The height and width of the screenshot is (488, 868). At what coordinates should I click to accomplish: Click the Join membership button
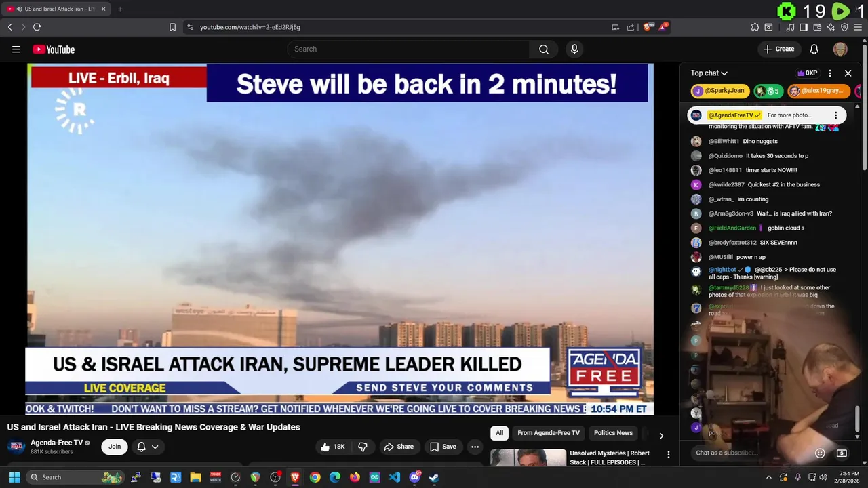(x=115, y=447)
